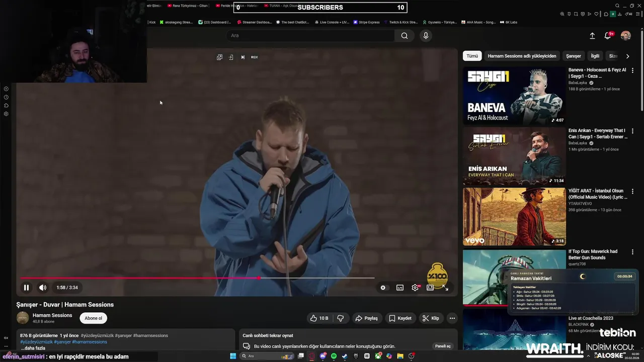Open Hamam Sessions channel name link
Image resolution: width=644 pixels, height=362 pixels.
(52, 315)
